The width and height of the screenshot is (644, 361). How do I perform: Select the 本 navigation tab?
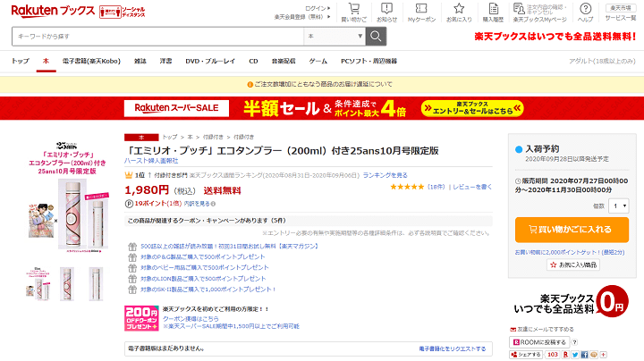click(46, 61)
